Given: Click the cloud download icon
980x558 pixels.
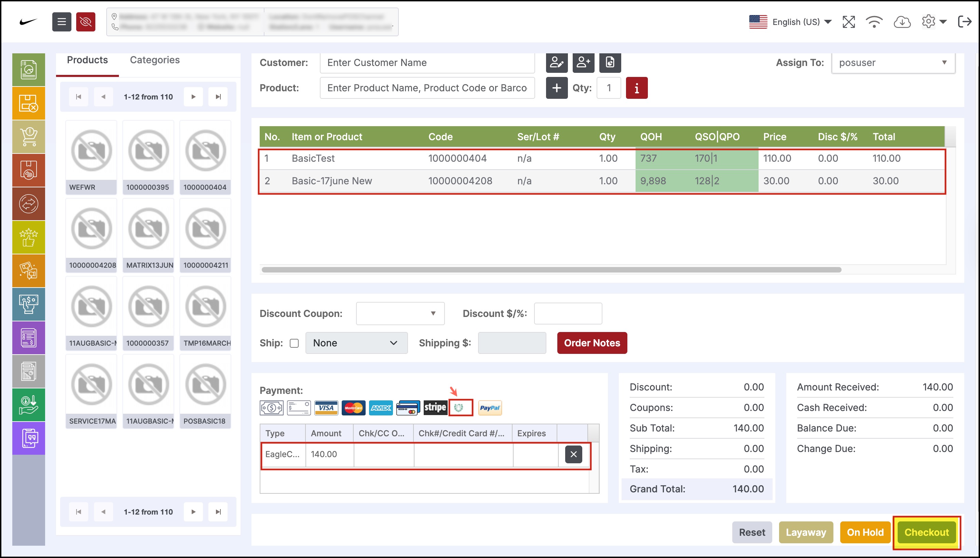Looking at the screenshot, I should pos(901,22).
